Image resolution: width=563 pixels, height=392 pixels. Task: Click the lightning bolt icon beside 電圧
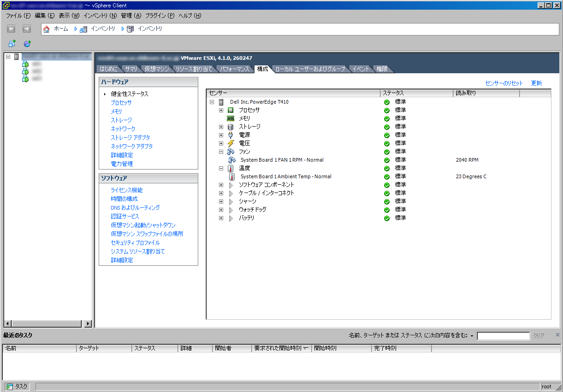(231, 143)
